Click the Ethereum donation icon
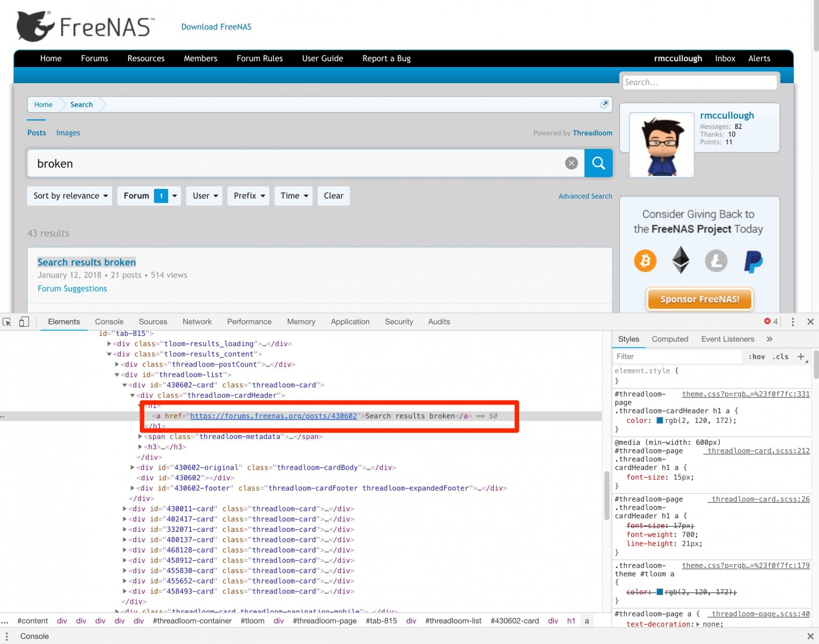Viewport: 819px width, 644px height. [681, 260]
